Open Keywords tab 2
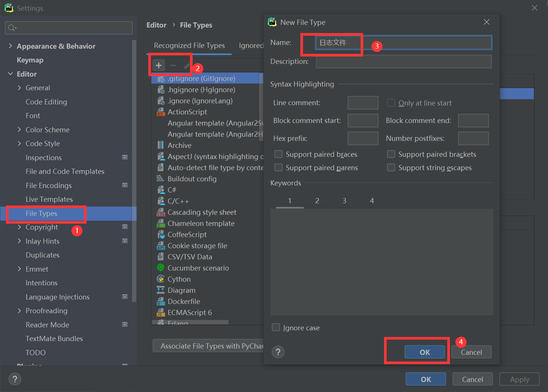Screen dimensions: 548x392 click(317, 200)
